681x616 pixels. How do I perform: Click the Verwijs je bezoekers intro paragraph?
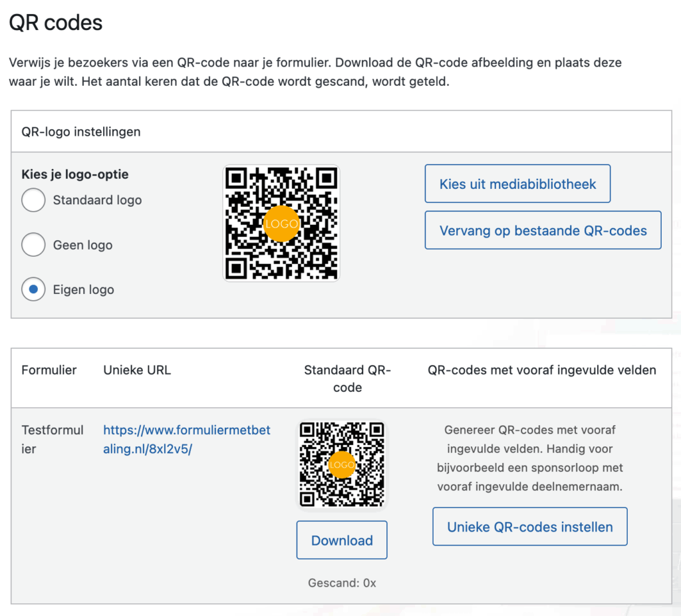[315, 72]
